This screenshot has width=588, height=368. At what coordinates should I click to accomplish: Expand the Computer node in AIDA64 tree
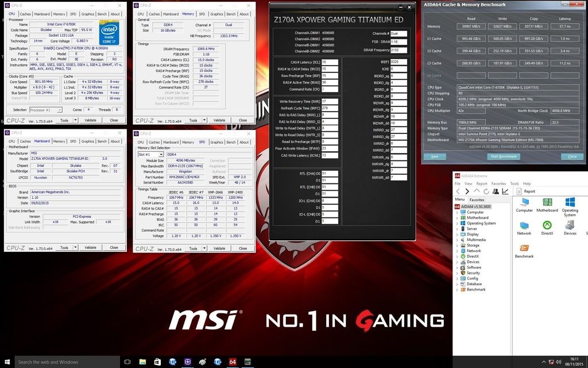pos(457,212)
